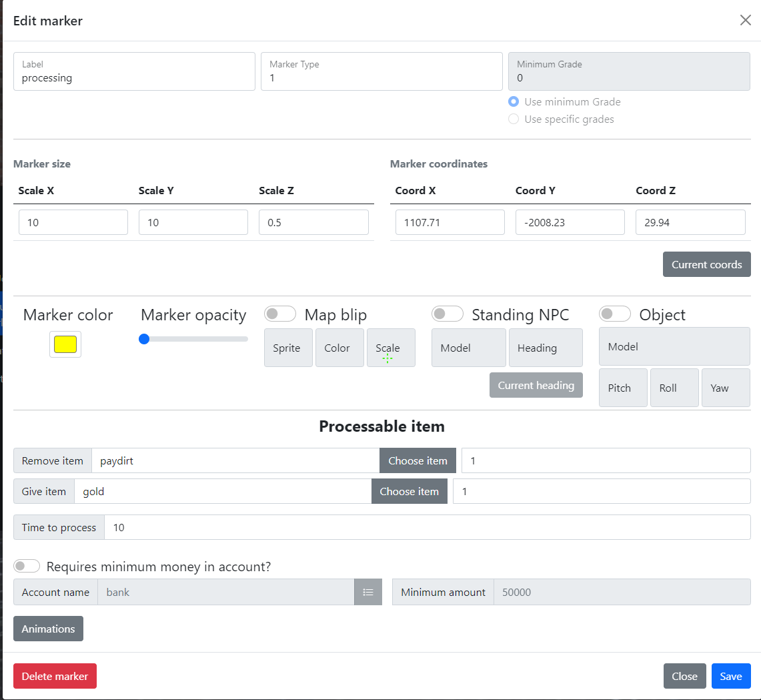Focus the Marker Type field
This screenshot has height=700, width=761.
[x=382, y=71]
